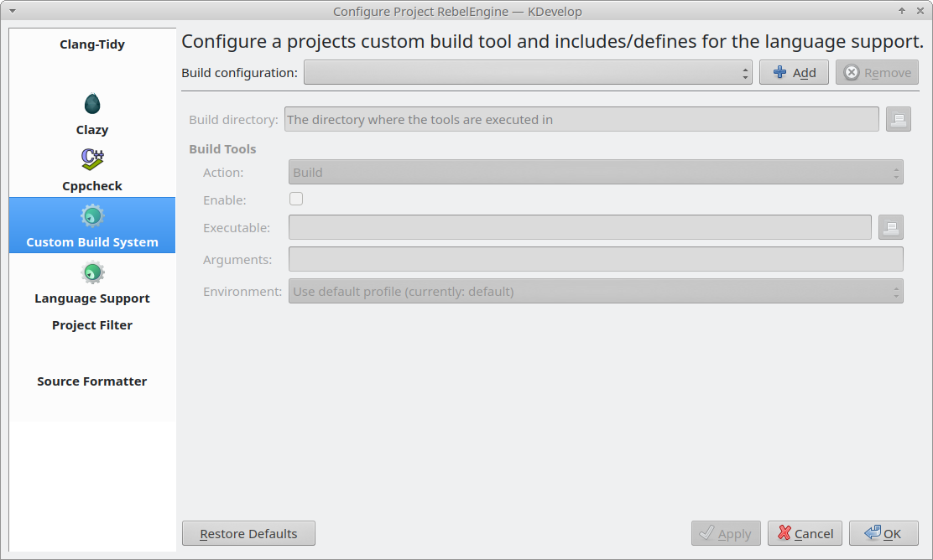Screen dimensions: 933x560
Task: Apply the configuration changes
Action: pyautogui.click(x=726, y=534)
